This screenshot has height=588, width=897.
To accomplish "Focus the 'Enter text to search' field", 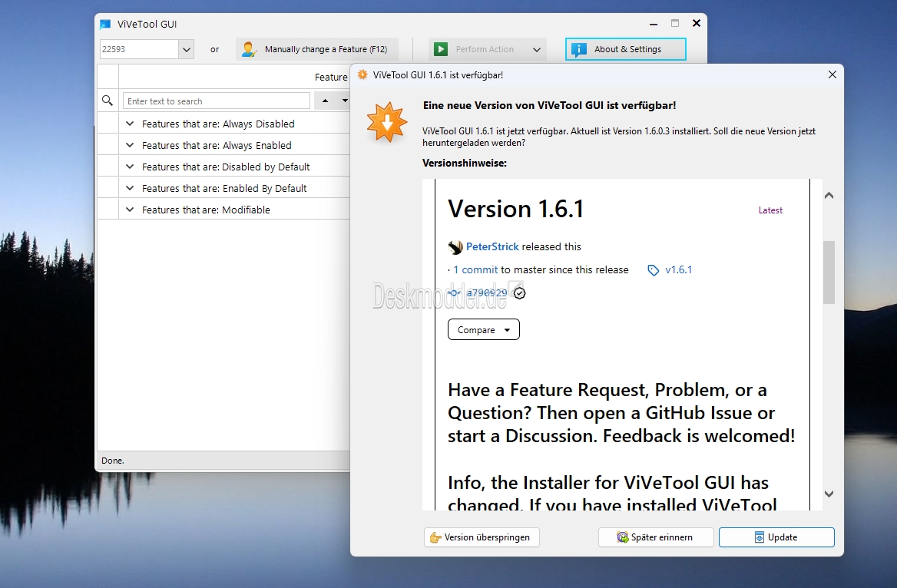I will pyautogui.click(x=217, y=101).
